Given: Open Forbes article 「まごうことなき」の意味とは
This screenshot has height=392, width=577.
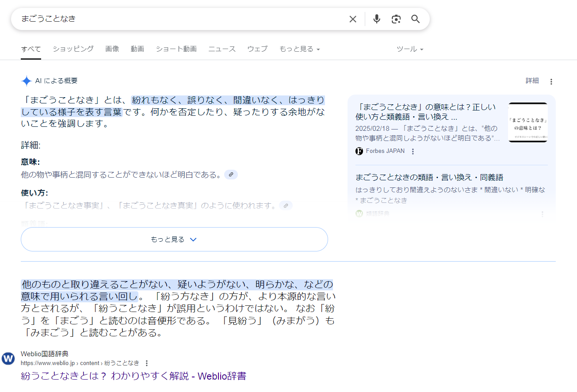Looking at the screenshot, I should 426,112.
